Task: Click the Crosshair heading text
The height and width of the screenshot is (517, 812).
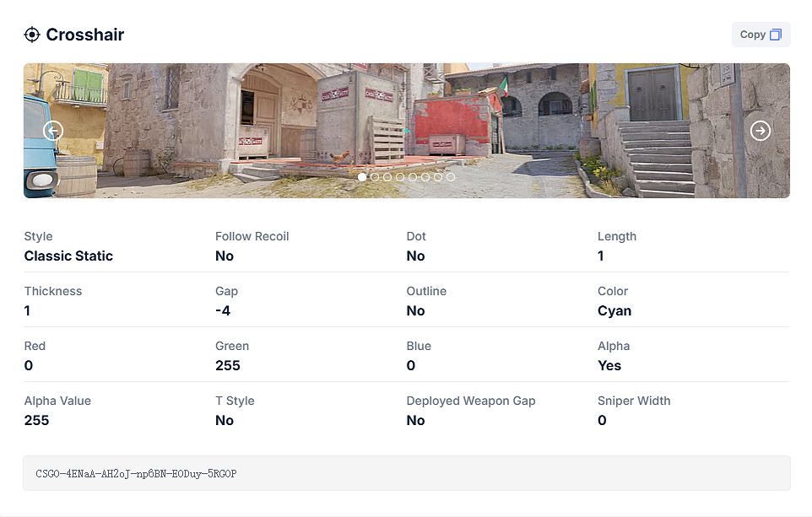Action: click(x=85, y=35)
